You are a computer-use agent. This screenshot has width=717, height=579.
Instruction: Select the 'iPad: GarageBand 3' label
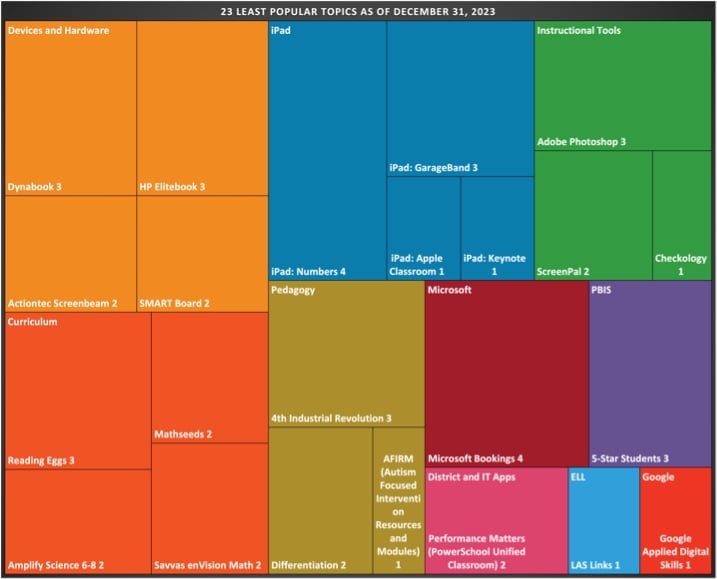[433, 168]
